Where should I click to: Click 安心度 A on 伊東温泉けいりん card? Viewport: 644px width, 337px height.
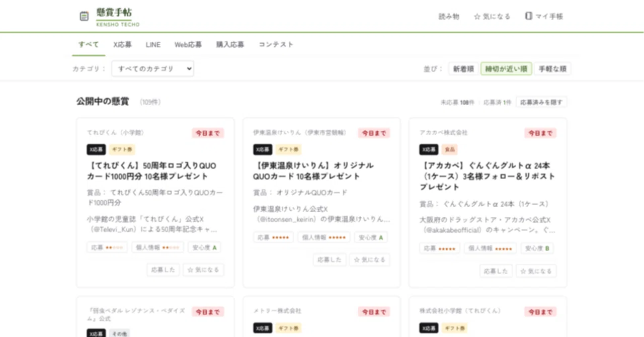click(371, 237)
